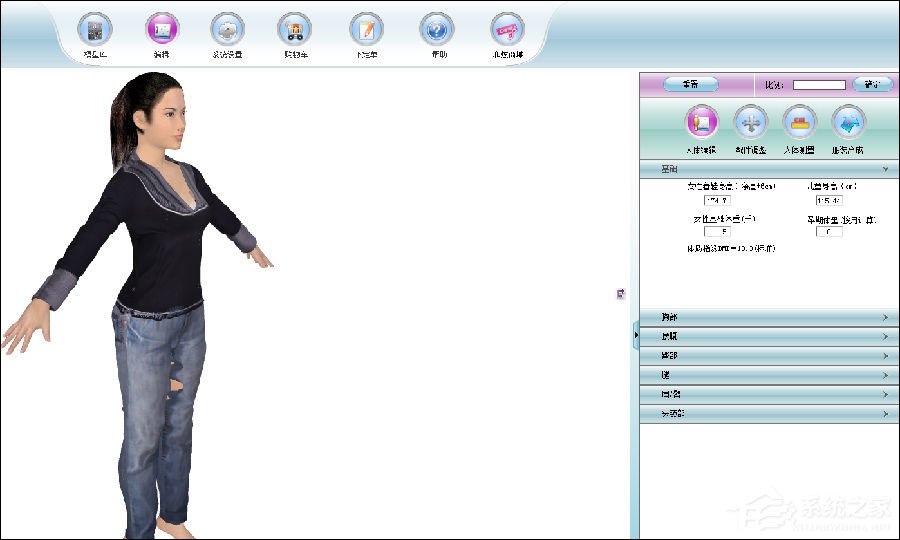The image size is (900, 540).
Task: Collapse the side panel with the black arrow handle
Action: coord(636,335)
